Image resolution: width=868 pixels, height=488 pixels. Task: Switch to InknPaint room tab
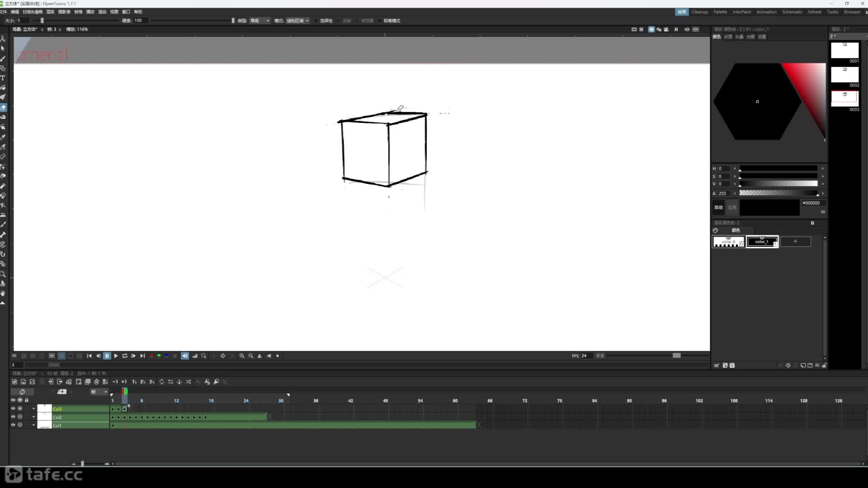tap(741, 12)
